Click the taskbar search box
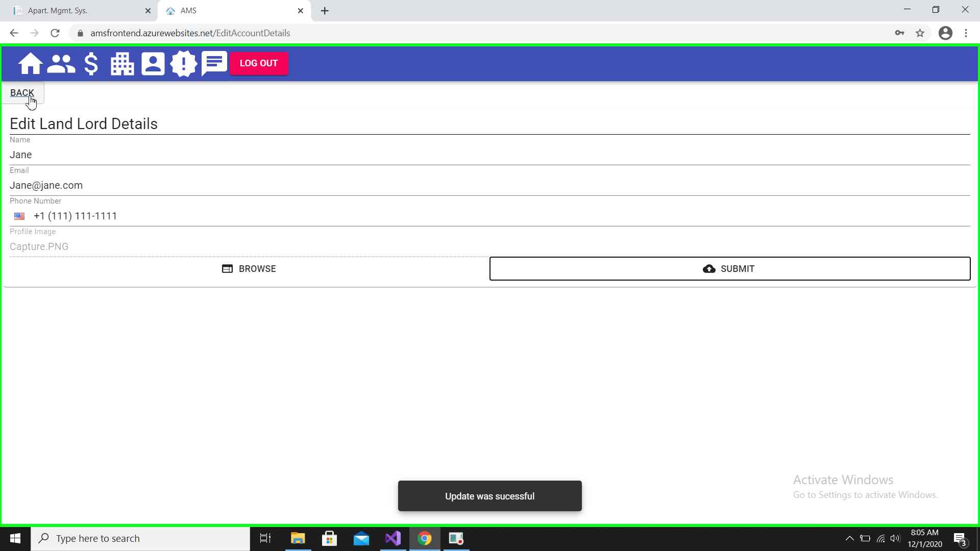The width and height of the screenshot is (980, 551). point(140,538)
